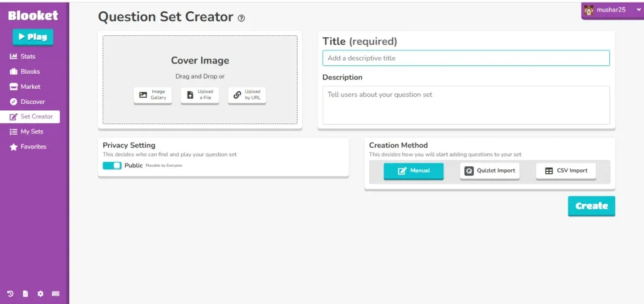Click the Description text area
This screenshot has width=644, height=304.
466,105
